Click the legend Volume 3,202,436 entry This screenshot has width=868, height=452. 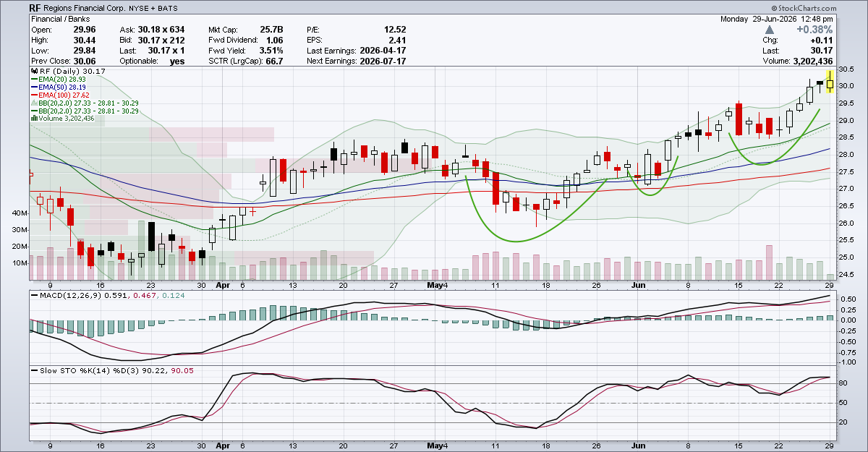tap(66, 119)
